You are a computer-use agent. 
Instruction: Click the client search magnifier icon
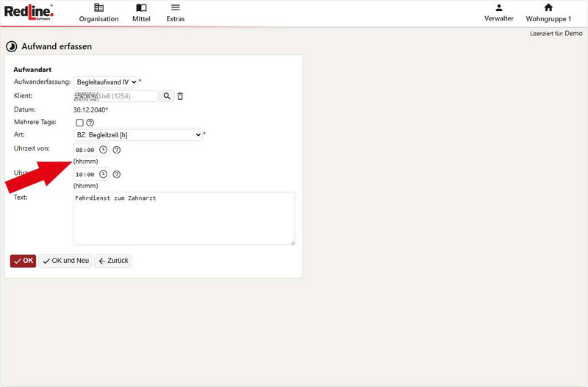167,96
